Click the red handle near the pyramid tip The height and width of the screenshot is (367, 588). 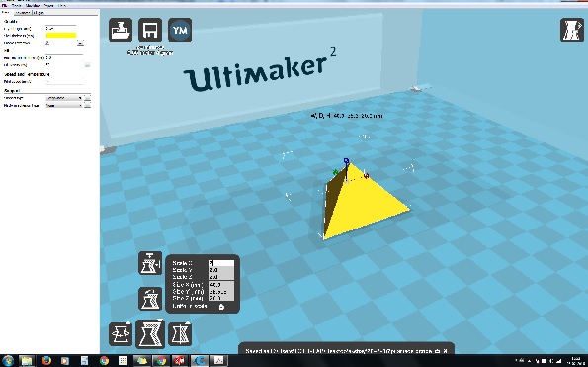pos(367,176)
